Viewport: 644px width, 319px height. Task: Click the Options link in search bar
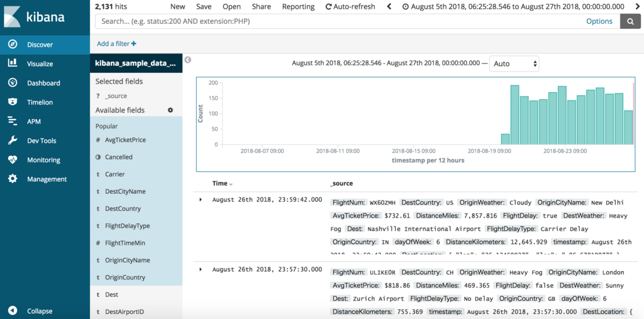pyautogui.click(x=599, y=21)
